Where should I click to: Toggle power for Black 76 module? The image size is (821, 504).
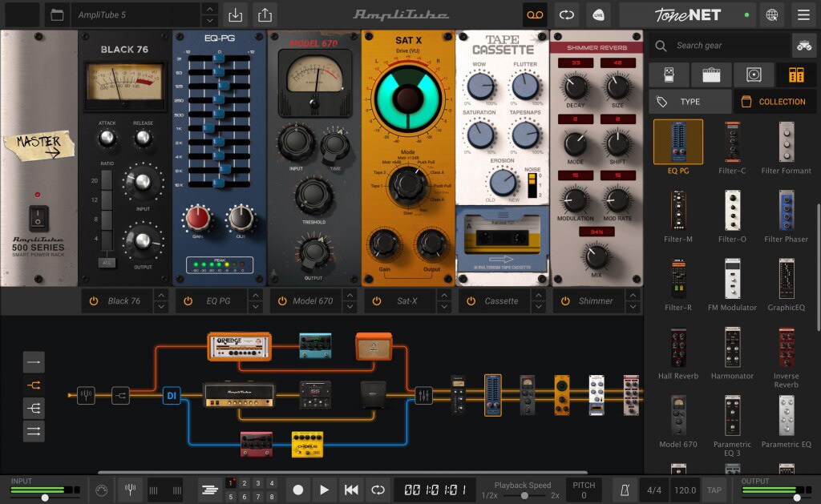[x=94, y=301]
